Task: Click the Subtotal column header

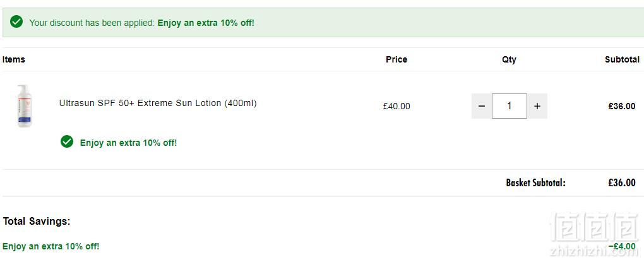Action: (x=622, y=59)
